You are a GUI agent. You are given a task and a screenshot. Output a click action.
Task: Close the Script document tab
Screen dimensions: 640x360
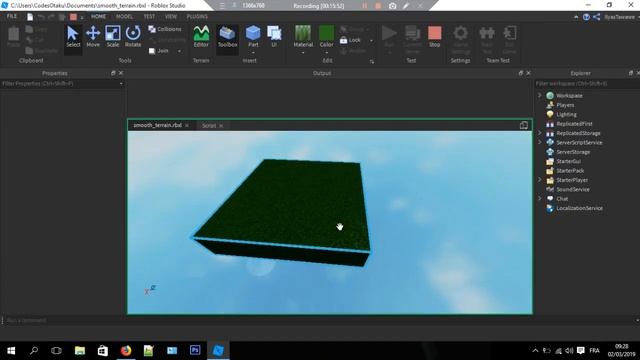point(221,126)
